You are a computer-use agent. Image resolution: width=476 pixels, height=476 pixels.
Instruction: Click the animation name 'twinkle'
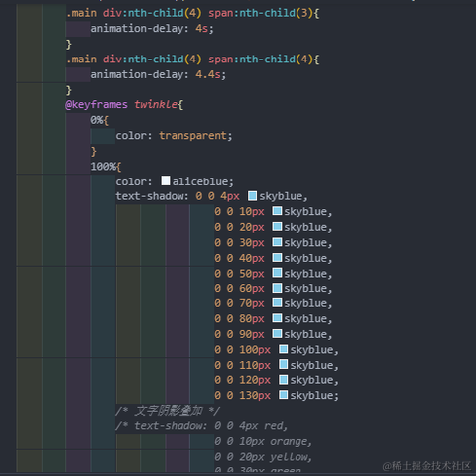156,105
